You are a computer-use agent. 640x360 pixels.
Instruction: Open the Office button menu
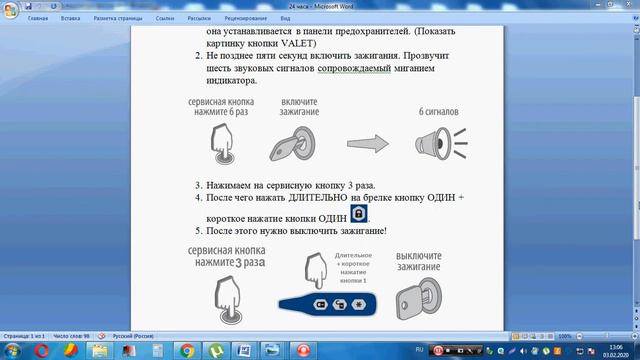pos(10,10)
